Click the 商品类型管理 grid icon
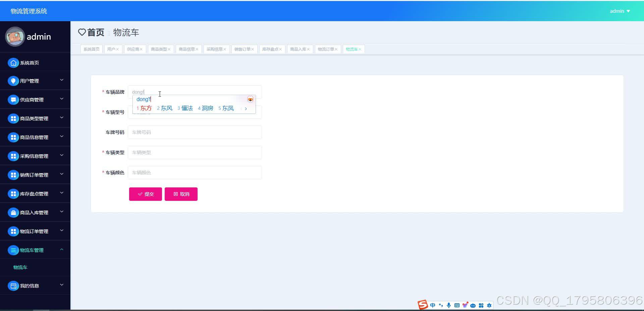The image size is (644, 311). click(13, 119)
